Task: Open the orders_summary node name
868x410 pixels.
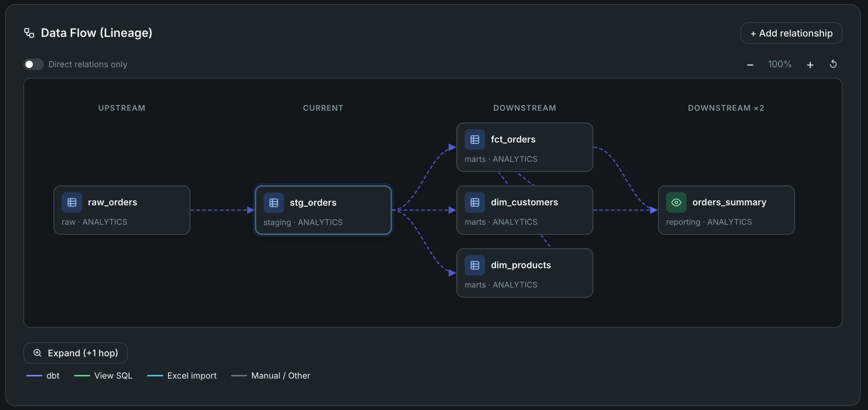Action: point(729,202)
